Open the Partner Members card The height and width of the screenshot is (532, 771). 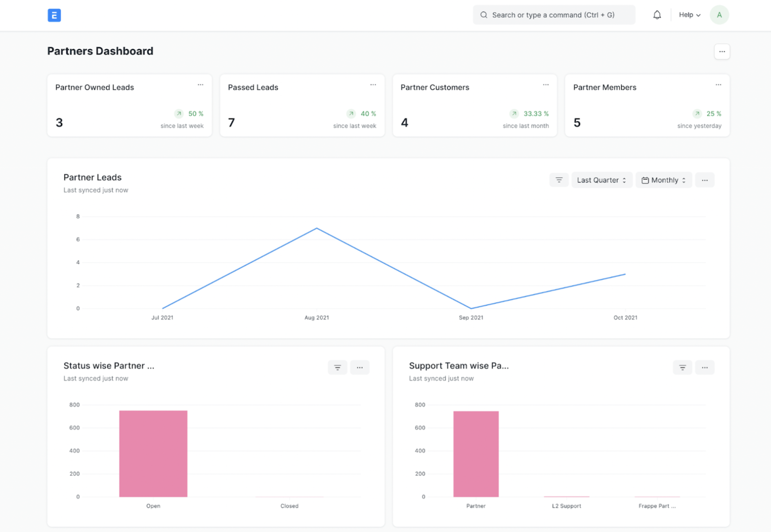[647, 105]
